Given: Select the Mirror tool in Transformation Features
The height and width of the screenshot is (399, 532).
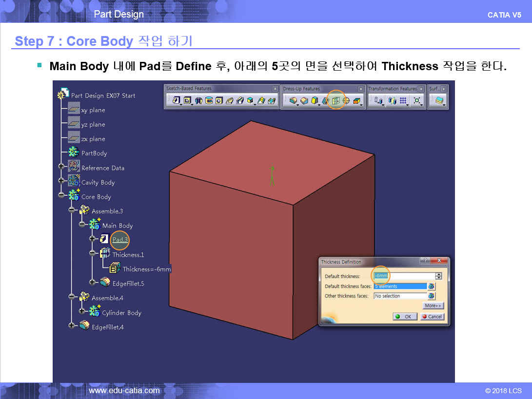Looking at the screenshot, I should (392, 101).
